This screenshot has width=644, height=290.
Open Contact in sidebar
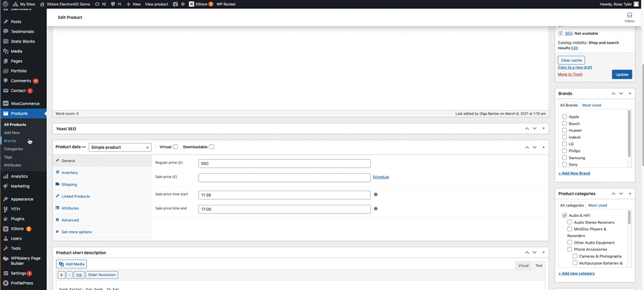(x=18, y=91)
